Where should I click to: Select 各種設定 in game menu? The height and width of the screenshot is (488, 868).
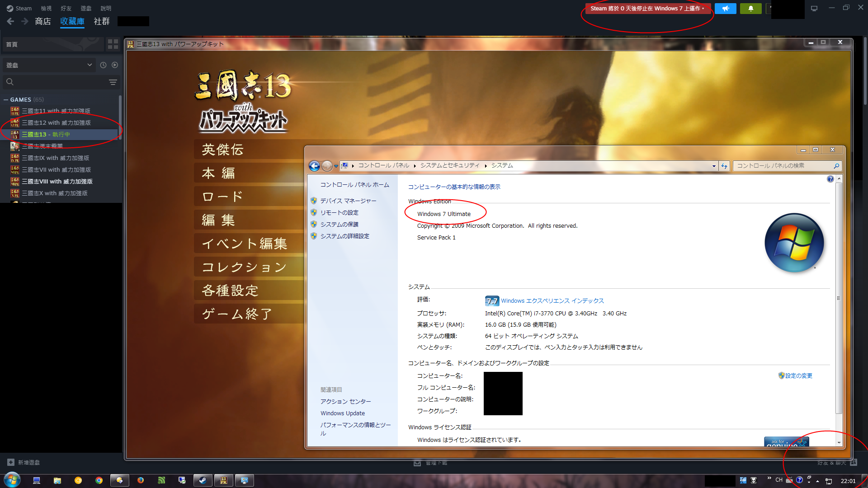click(x=249, y=290)
